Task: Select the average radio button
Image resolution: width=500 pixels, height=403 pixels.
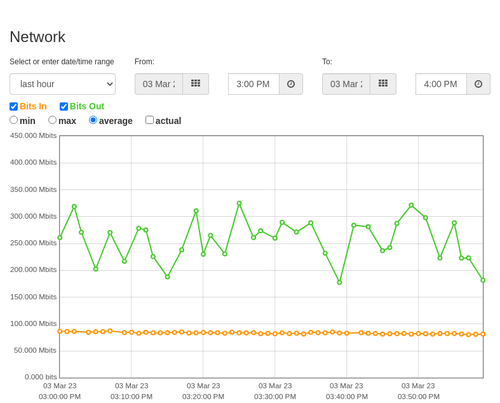Action: [x=93, y=120]
